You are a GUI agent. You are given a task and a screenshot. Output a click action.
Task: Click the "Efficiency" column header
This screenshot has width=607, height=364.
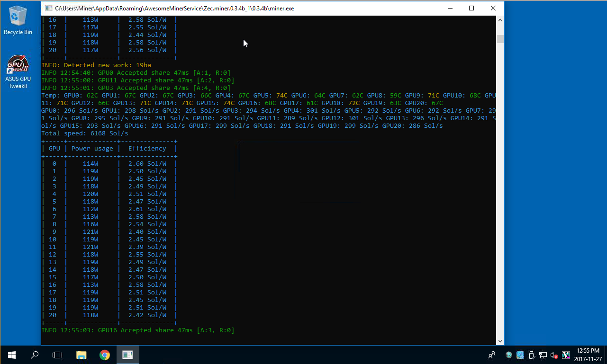(147, 148)
